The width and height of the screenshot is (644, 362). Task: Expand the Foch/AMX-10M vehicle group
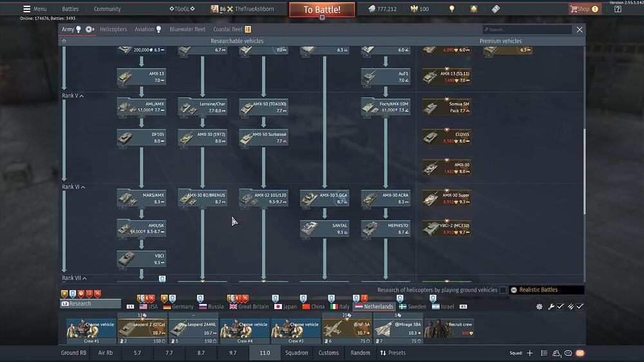coord(386,107)
